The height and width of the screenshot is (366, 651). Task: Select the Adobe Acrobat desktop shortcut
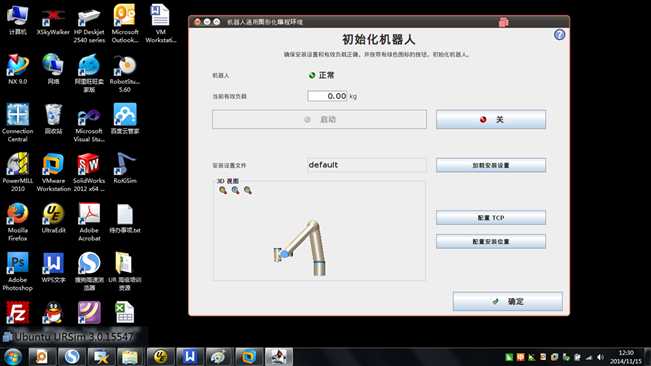coord(89,222)
